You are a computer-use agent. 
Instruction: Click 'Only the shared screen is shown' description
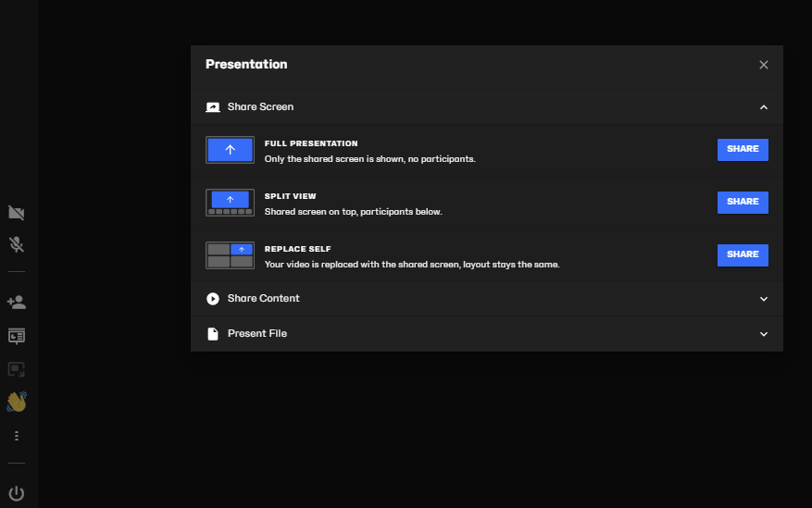point(369,159)
